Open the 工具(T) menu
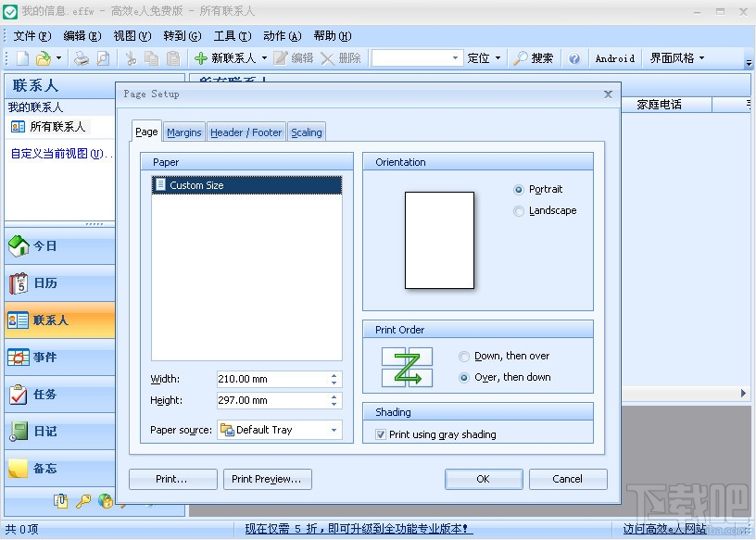 [x=233, y=36]
